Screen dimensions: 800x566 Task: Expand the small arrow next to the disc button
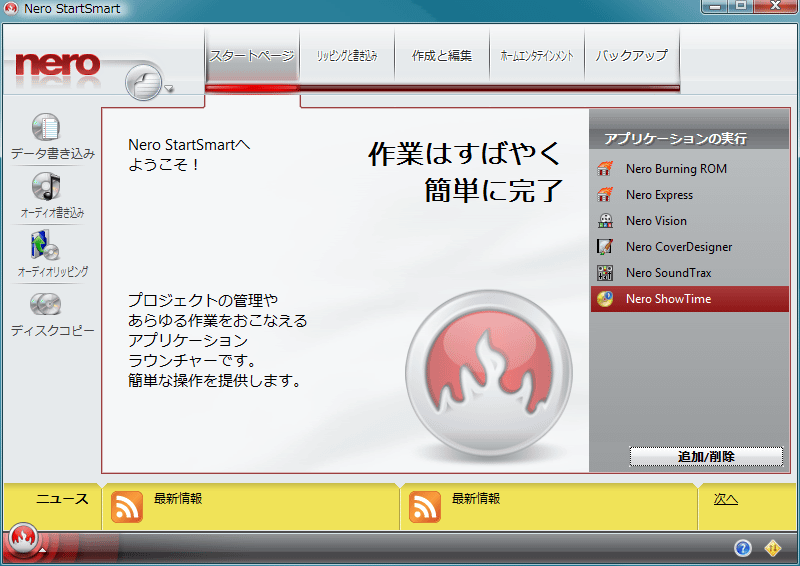169,89
